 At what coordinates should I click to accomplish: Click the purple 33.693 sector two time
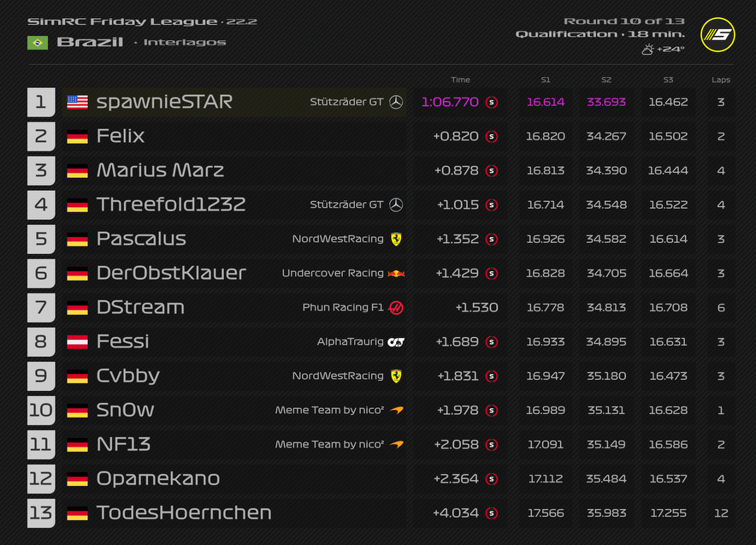(x=606, y=102)
